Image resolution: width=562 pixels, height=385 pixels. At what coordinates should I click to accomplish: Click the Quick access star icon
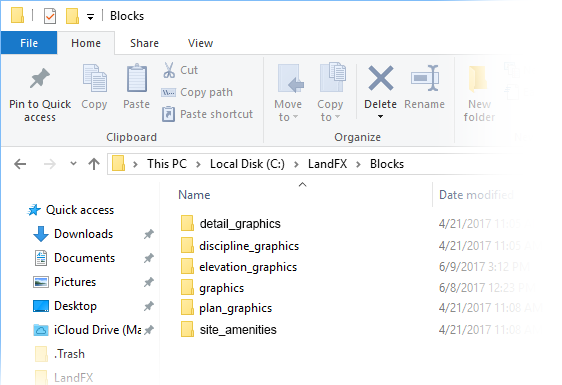(x=34, y=210)
